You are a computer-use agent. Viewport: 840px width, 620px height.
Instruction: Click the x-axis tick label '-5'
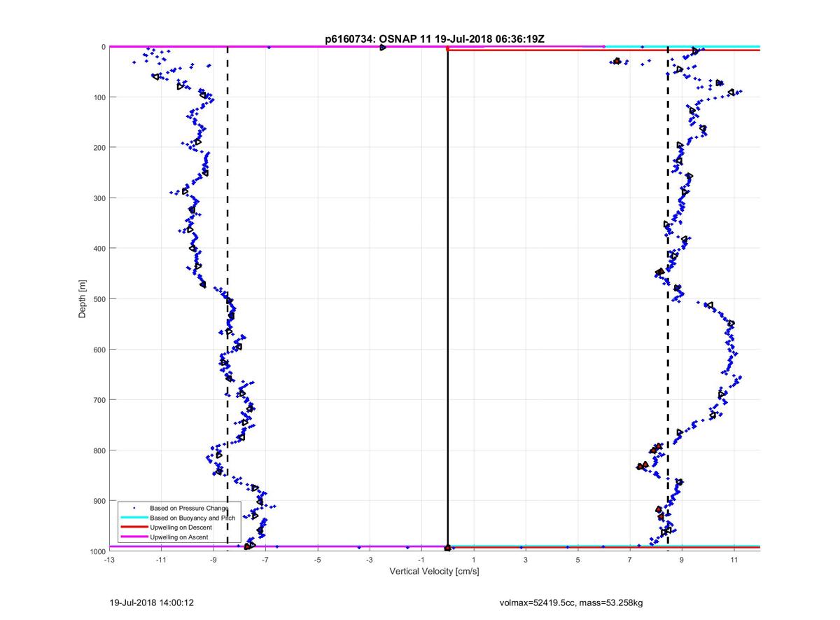click(x=317, y=559)
